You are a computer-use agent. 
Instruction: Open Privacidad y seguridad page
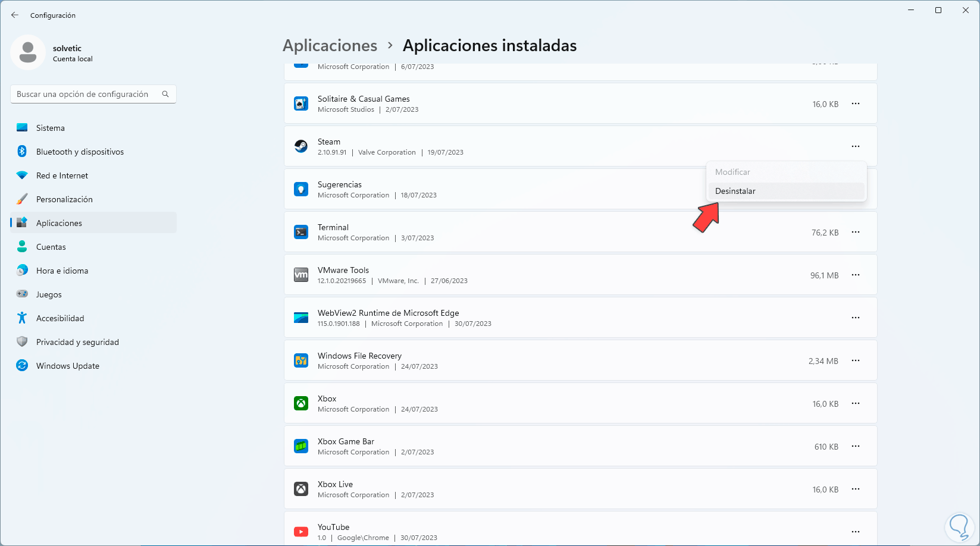93,342
